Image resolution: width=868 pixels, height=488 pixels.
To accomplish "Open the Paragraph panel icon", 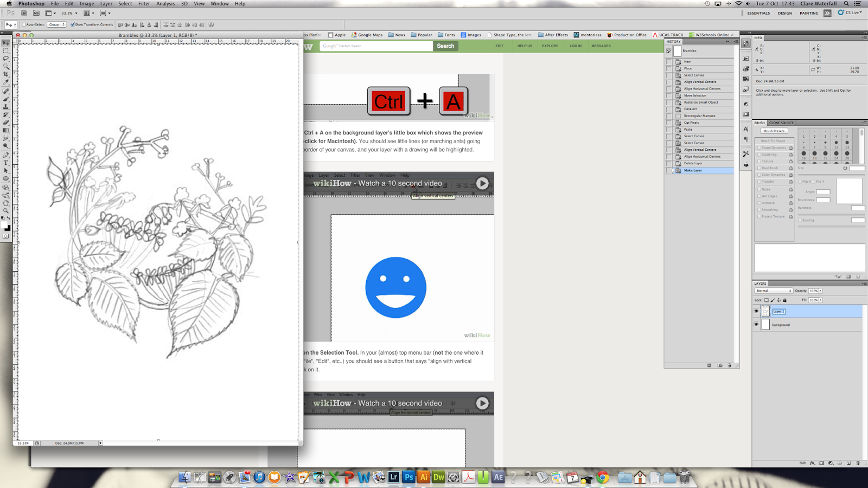I will pos(746,138).
